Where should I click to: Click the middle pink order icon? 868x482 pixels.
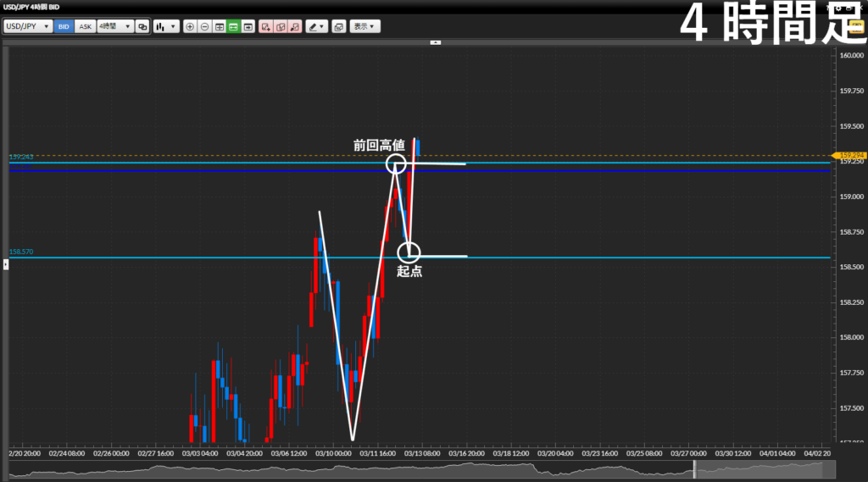click(x=280, y=26)
